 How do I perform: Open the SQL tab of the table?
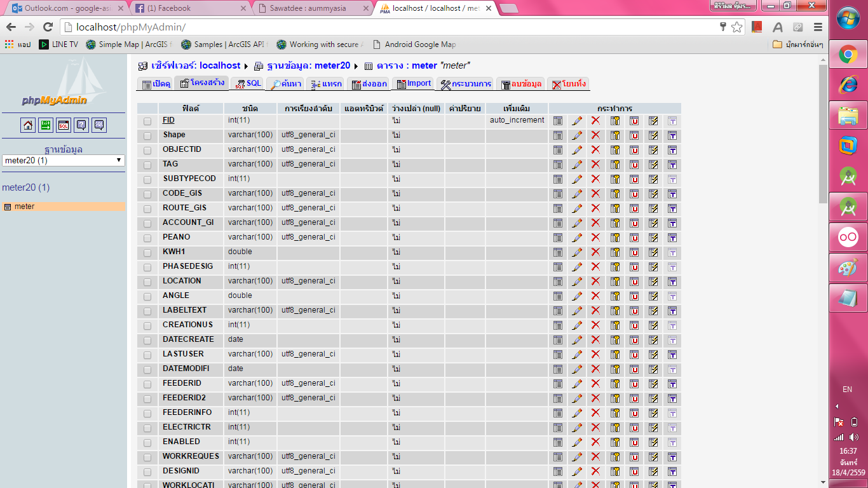point(248,84)
